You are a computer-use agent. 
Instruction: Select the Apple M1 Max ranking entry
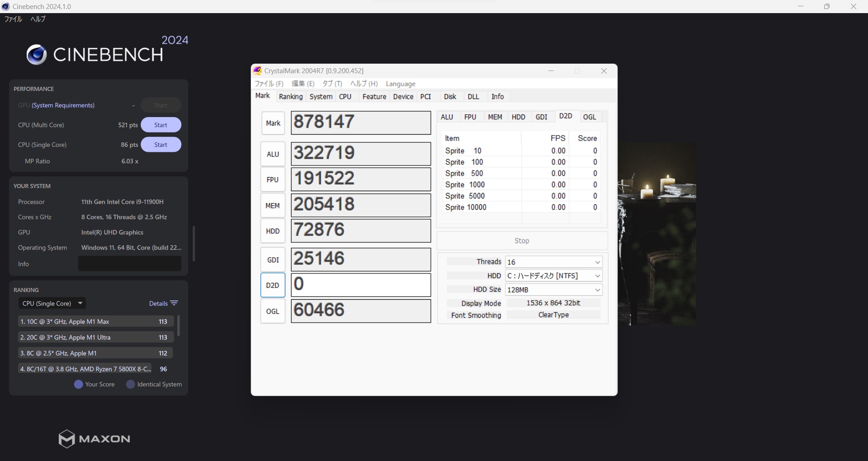tap(96, 322)
